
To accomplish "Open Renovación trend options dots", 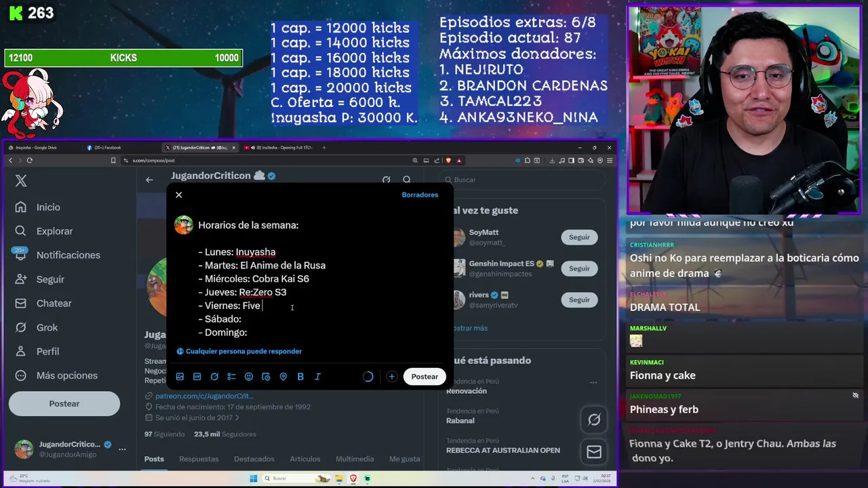I will click(x=593, y=382).
